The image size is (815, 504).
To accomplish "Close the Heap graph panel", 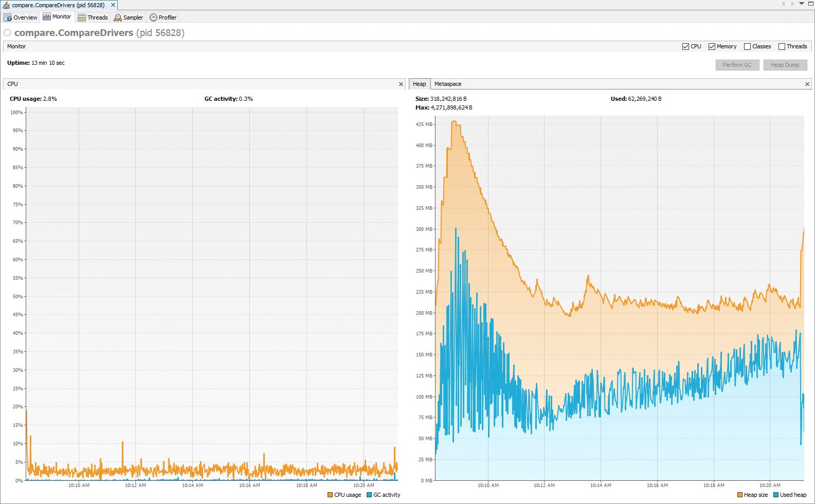I will pos(807,84).
